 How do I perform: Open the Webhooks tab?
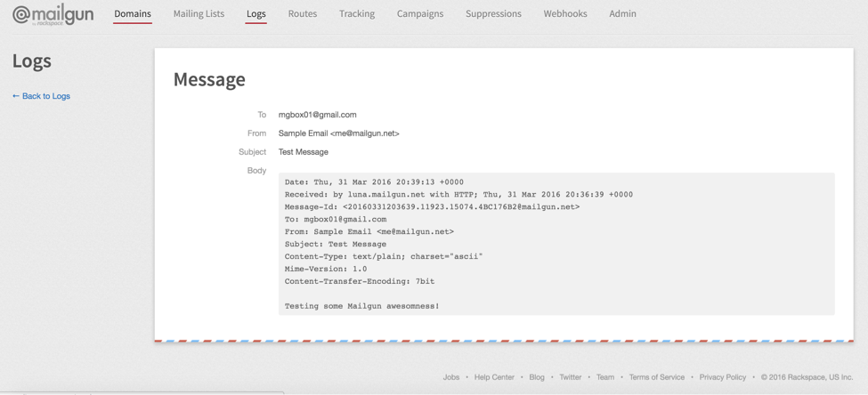(565, 14)
